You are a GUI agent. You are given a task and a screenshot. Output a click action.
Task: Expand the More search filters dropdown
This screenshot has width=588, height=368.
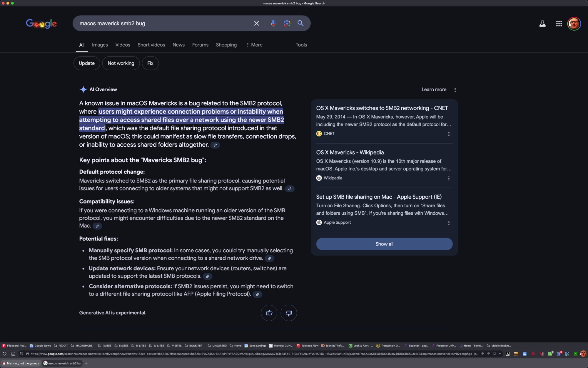pyautogui.click(x=253, y=44)
